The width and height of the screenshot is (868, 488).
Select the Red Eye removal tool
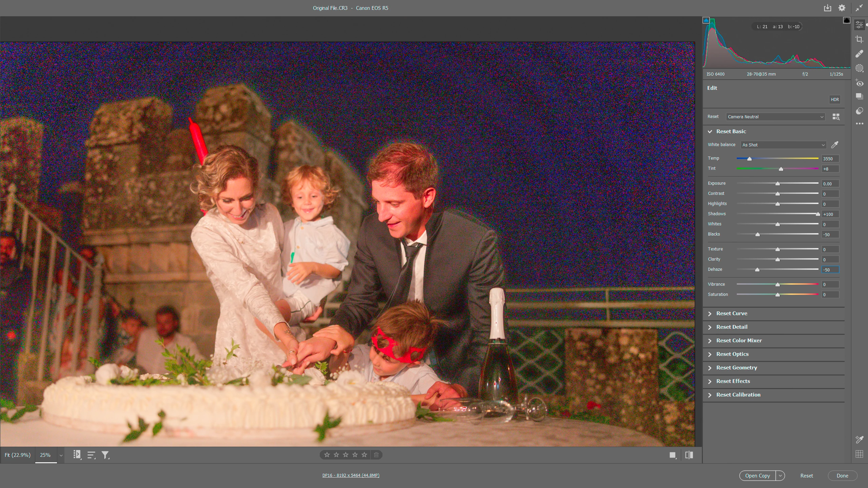[859, 83]
